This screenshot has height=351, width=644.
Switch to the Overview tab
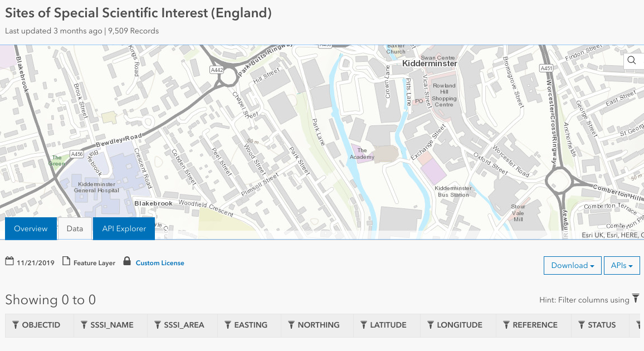click(x=31, y=228)
